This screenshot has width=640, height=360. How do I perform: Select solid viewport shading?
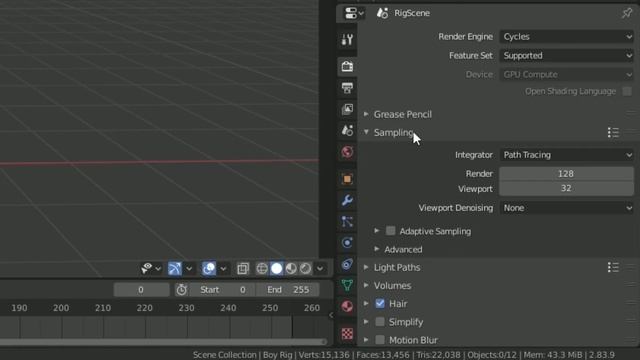[276, 269]
